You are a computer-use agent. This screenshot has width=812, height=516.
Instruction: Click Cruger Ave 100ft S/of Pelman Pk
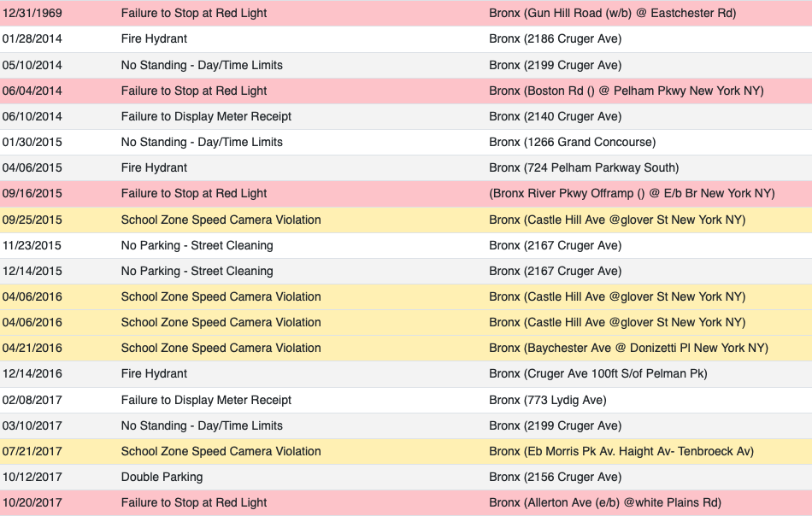[x=598, y=373]
